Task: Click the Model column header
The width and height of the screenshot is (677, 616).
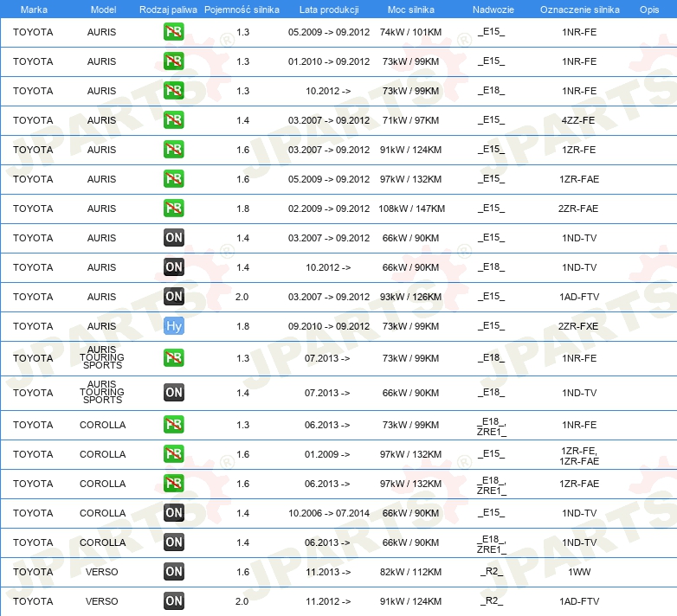Action: point(103,10)
